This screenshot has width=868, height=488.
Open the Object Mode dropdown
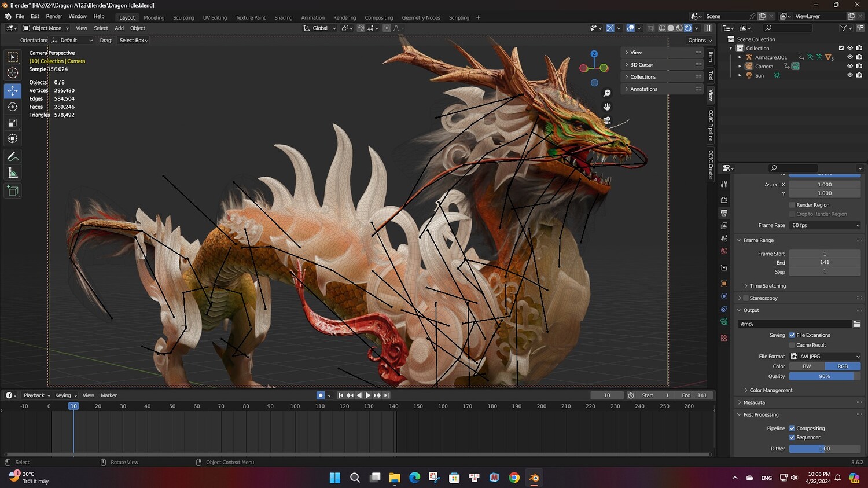tap(46, 28)
